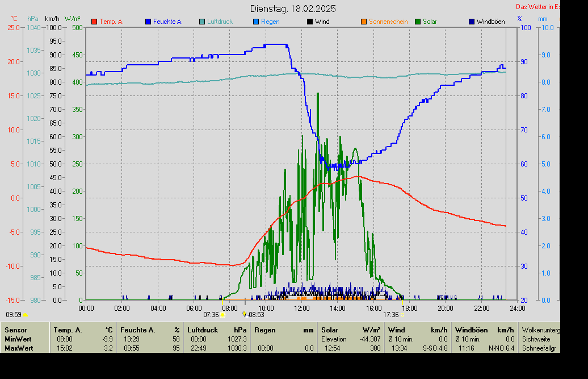Click the light blue Regen legend square
The width and height of the screenshot is (588, 379).
tap(256, 22)
